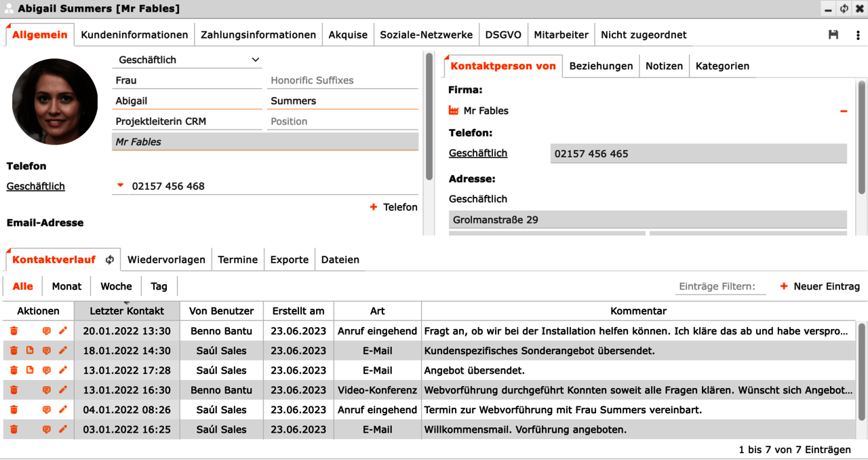Switch the history filter to Tag
Screen dimensions: 868x460
(x=159, y=286)
